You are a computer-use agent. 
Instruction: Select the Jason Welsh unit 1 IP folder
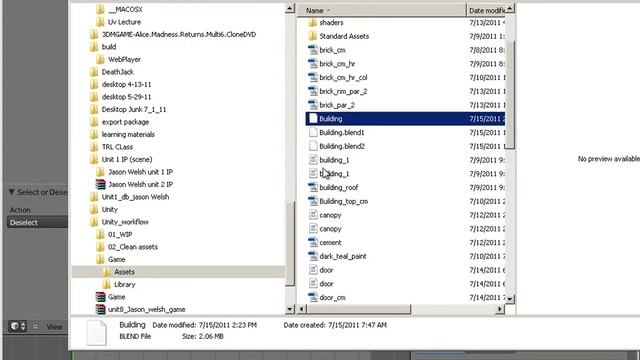coord(140,172)
